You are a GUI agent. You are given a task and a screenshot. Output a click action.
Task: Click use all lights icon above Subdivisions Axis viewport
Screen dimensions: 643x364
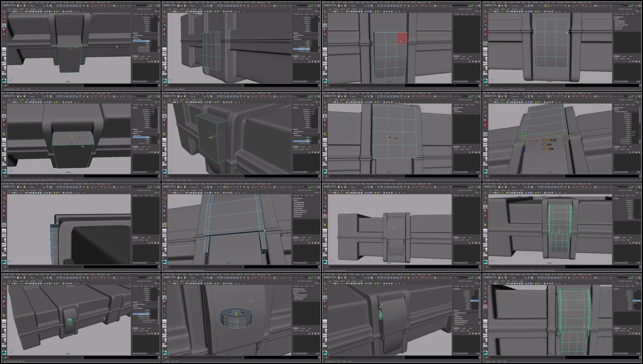[55, 283]
